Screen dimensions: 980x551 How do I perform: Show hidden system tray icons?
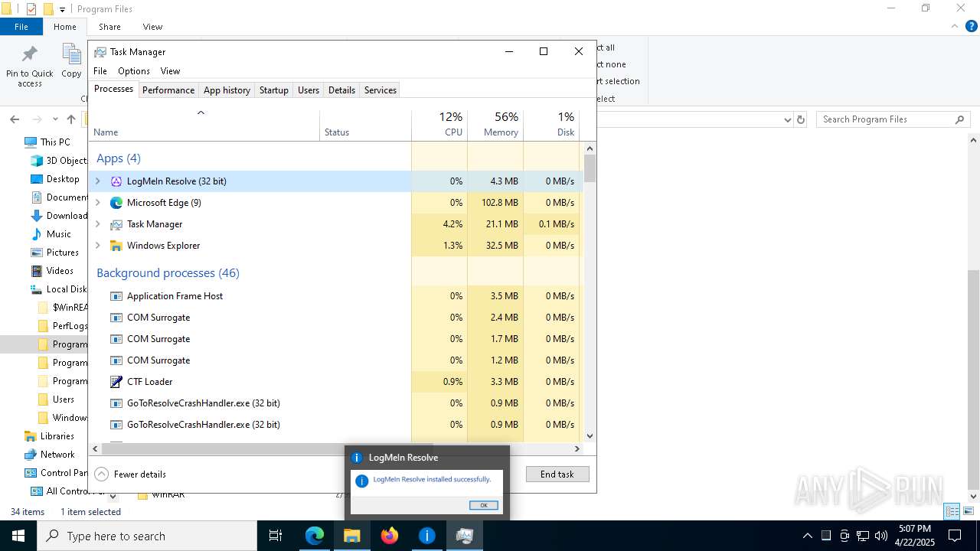click(x=807, y=536)
